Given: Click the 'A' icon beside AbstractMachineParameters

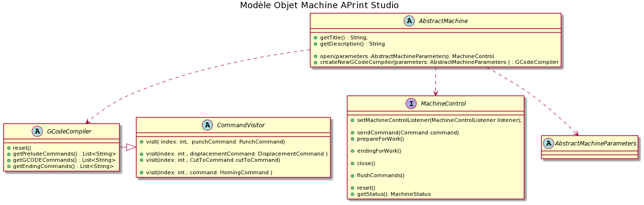Looking at the screenshot, I should [548, 143].
